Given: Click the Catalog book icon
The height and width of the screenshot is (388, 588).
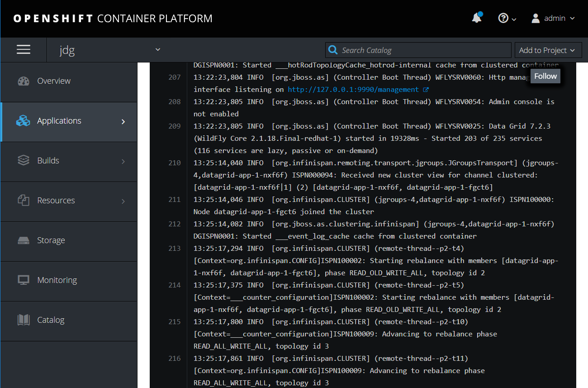Looking at the screenshot, I should point(24,320).
